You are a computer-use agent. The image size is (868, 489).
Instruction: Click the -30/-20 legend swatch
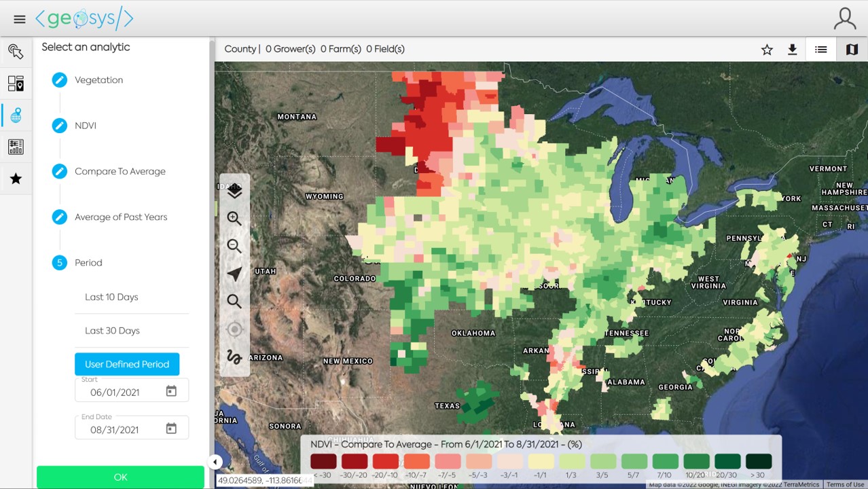coord(355,461)
